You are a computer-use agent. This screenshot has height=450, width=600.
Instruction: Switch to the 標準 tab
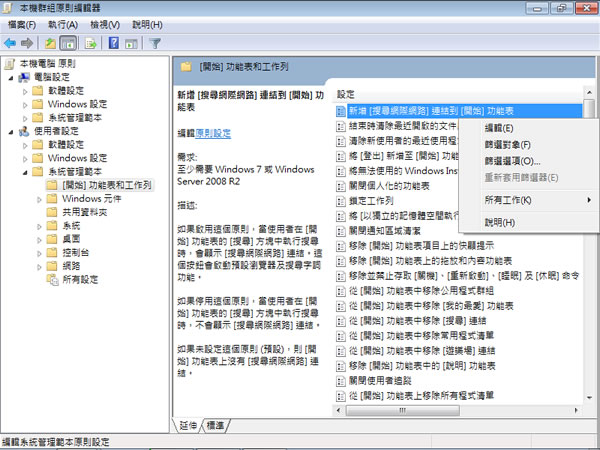[x=215, y=425]
